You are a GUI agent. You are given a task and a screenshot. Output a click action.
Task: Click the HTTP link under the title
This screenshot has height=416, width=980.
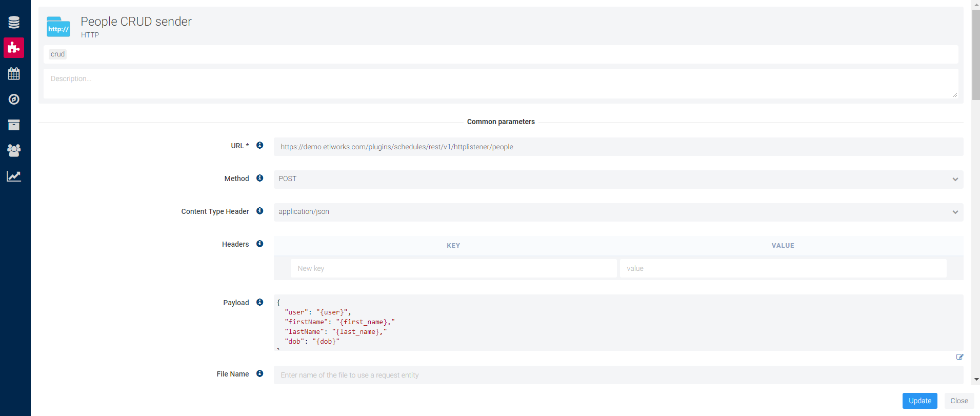click(x=90, y=35)
